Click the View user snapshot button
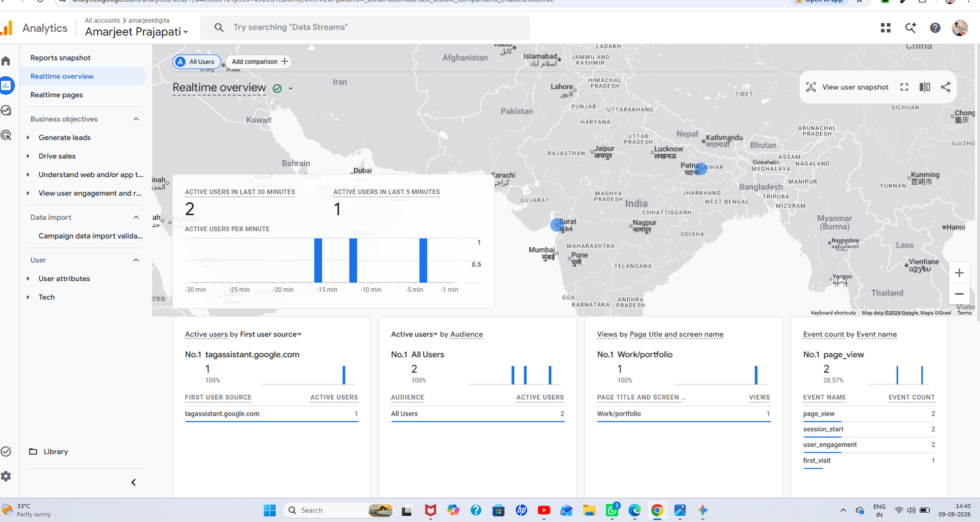 [847, 87]
